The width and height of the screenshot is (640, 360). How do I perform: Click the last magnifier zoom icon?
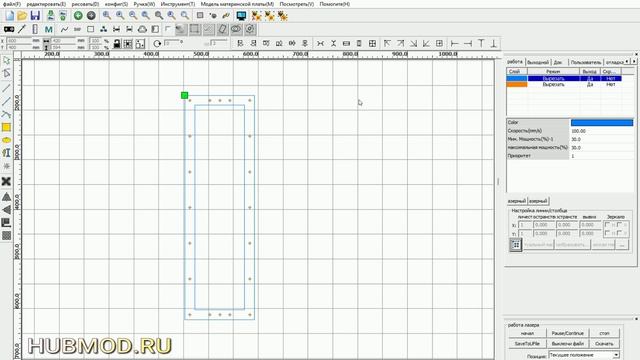click(185, 16)
